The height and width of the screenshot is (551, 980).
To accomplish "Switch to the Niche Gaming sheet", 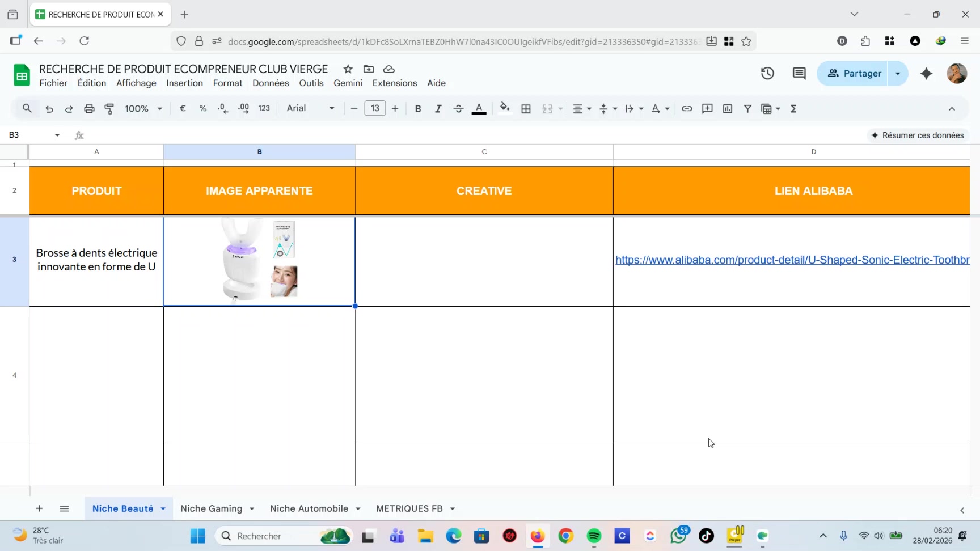I will tap(211, 509).
